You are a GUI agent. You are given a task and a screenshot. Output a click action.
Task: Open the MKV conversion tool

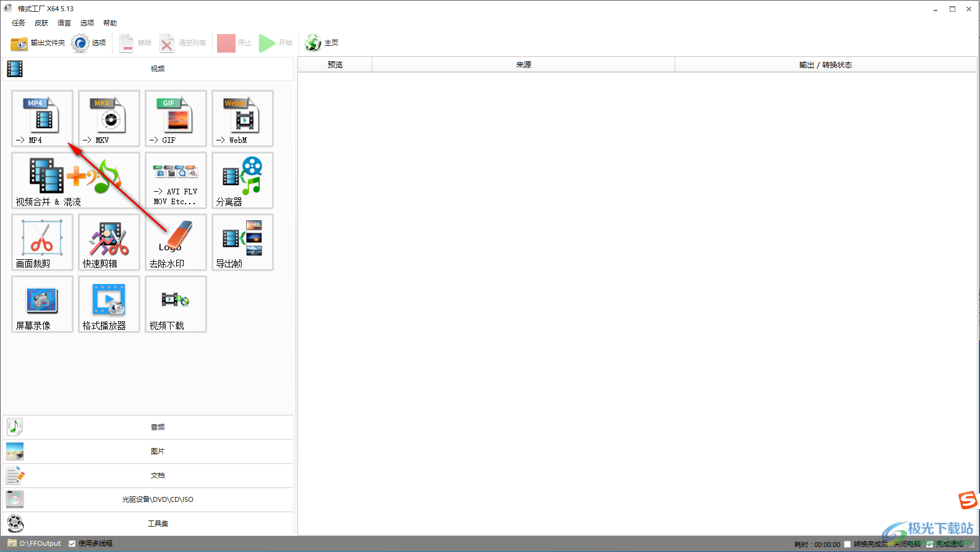pyautogui.click(x=109, y=118)
